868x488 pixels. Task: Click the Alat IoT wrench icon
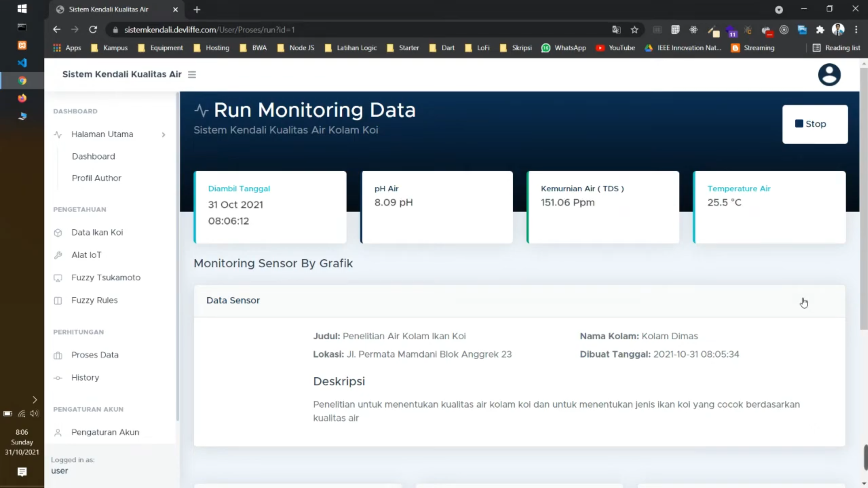coord(58,255)
